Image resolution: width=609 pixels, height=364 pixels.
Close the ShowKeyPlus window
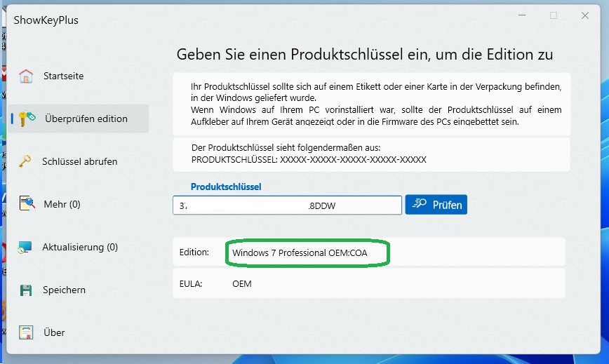(x=585, y=15)
